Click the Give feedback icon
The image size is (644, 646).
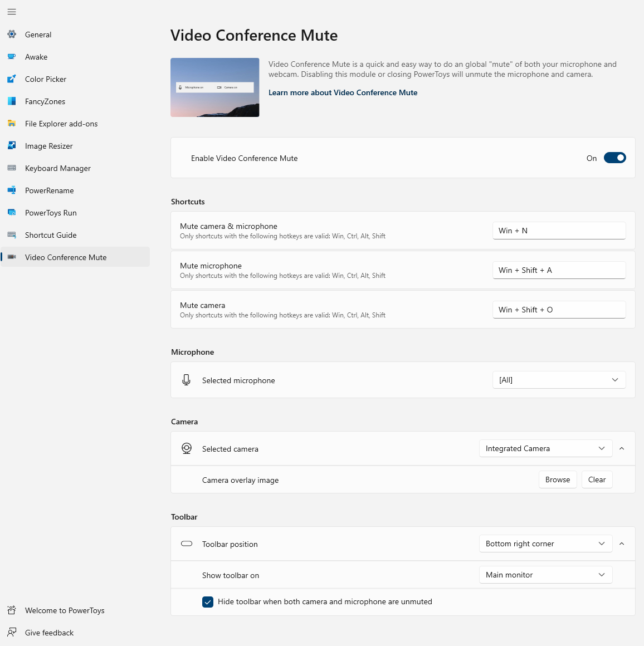coord(12,633)
